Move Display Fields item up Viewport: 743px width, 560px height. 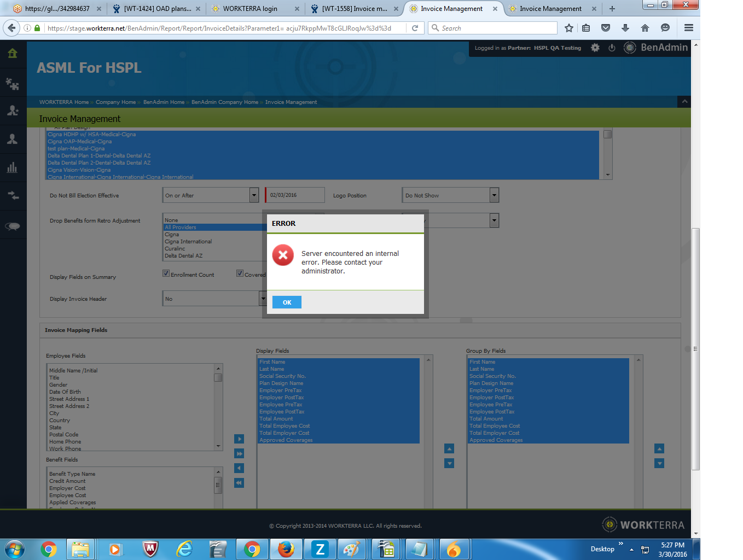(x=449, y=448)
